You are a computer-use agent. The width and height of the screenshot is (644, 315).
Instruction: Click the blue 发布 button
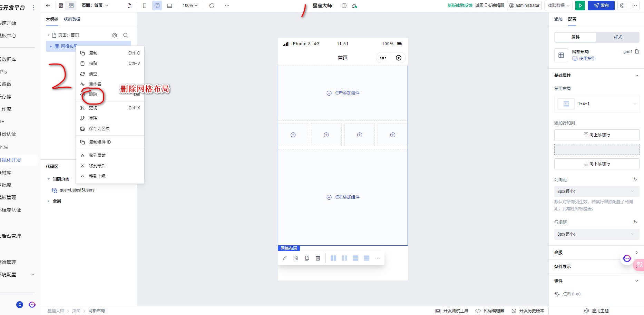tap(601, 6)
